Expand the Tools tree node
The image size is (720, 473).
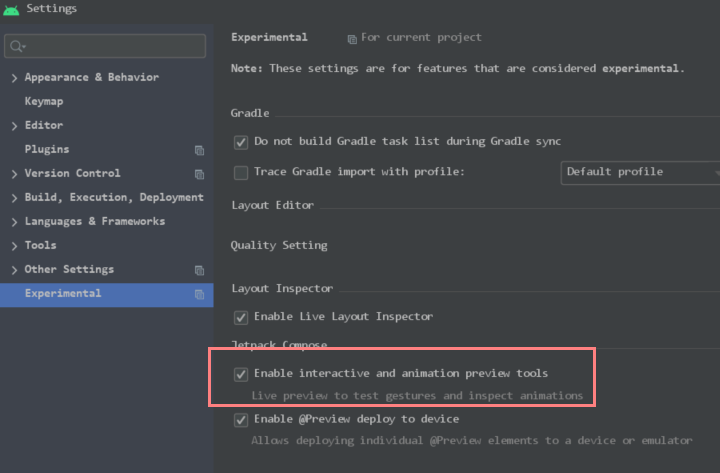pos(14,246)
